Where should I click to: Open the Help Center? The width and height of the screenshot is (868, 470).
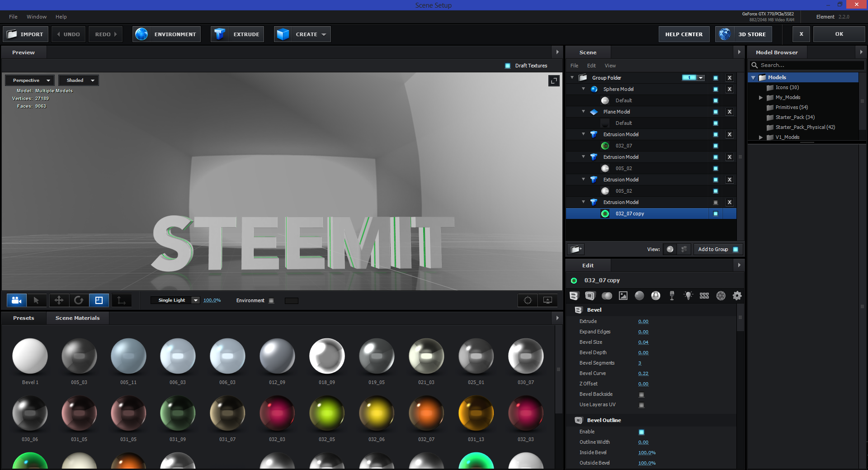click(684, 34)
